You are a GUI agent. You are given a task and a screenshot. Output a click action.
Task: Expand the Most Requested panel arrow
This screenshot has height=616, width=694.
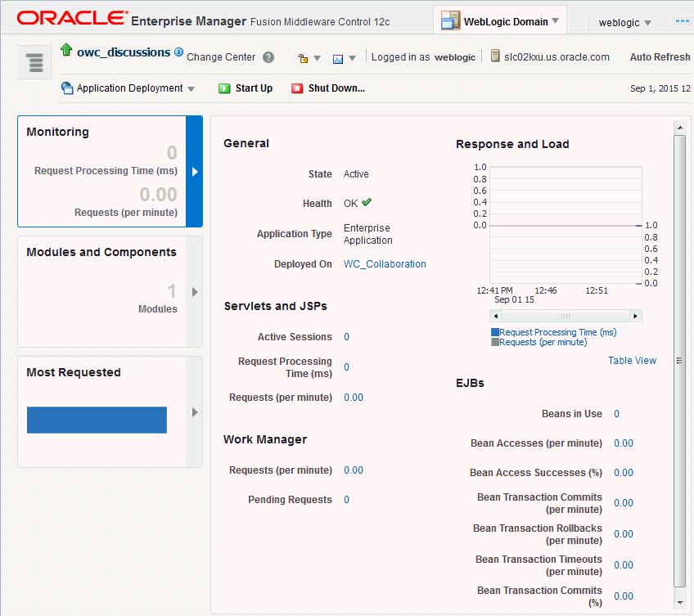(194, 412)
